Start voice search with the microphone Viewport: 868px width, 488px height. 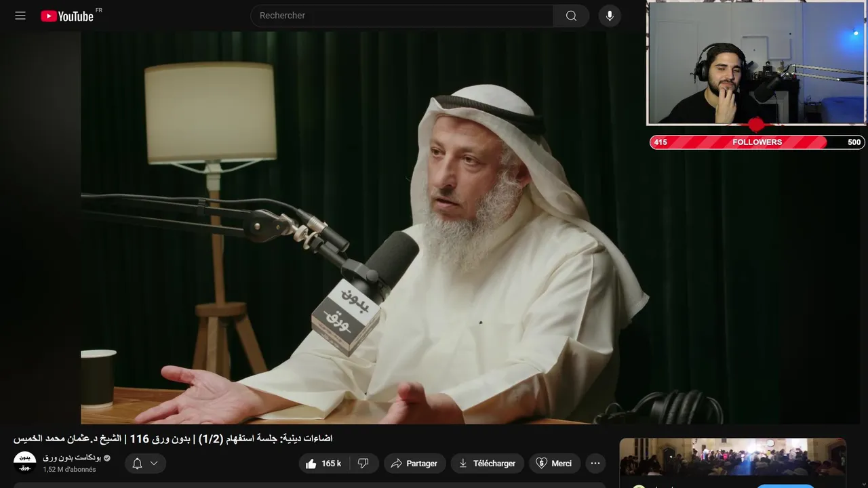[610, 16]
